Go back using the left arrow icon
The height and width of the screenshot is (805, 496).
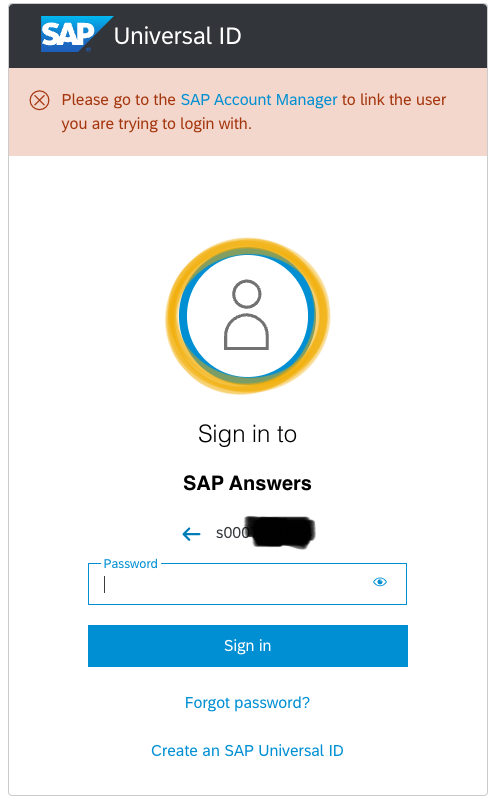click(x=191, y=534)
